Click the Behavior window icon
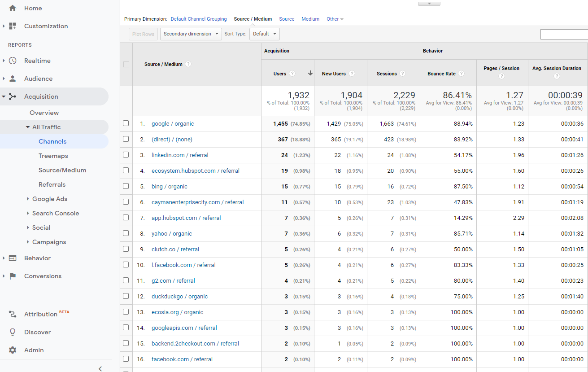The height and width of the screenshot is (372, 588). [13, 258]
